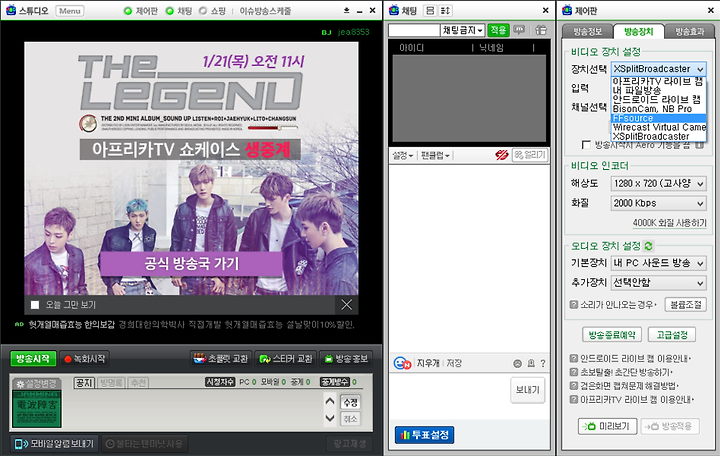Select FFsource from device list
The width and height of the screenshot is (720, 456).
(x=659, y=118)
